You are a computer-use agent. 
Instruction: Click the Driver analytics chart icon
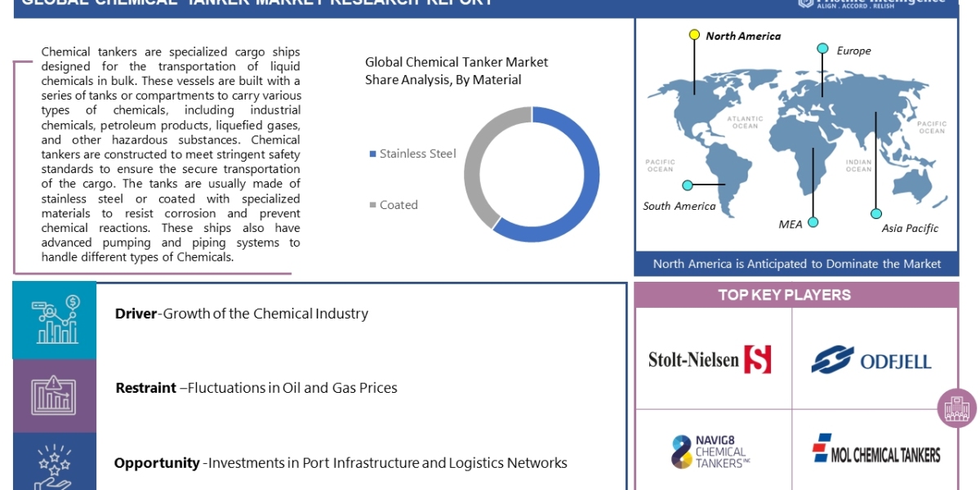point(55,319)
